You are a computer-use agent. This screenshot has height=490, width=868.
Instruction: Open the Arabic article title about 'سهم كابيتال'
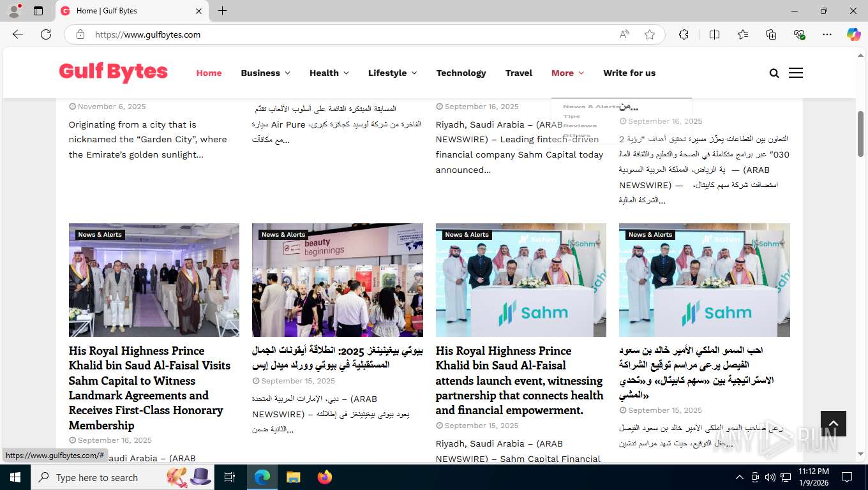pyautogui.click(x=696, y=373)
